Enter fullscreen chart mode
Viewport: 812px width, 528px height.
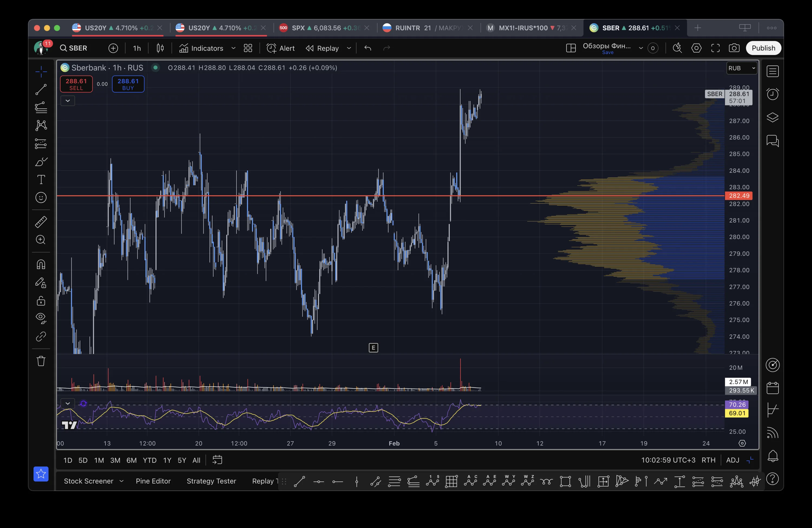pyautogui.click(x=715, y=48)
